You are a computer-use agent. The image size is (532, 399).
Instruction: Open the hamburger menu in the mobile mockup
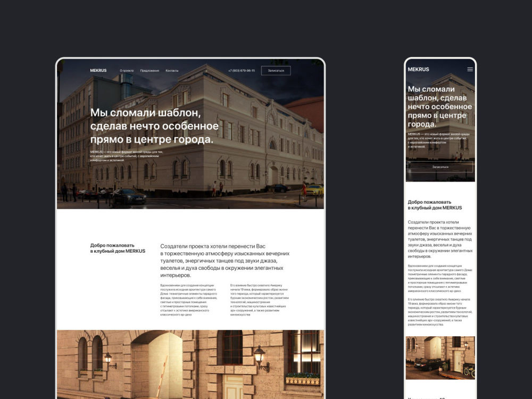pos(470,69)
